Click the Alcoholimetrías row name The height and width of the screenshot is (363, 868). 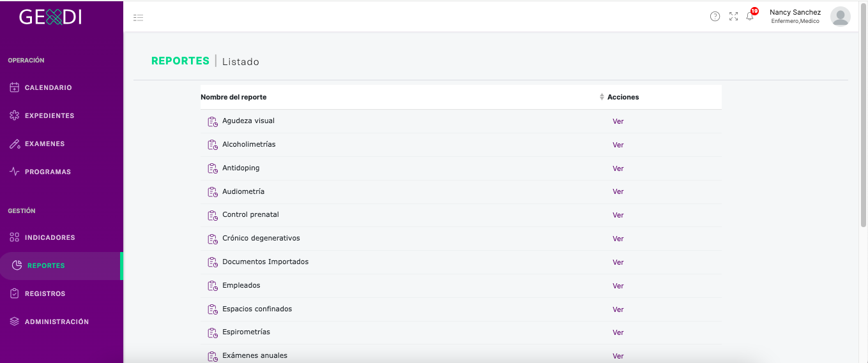point(249,144)
